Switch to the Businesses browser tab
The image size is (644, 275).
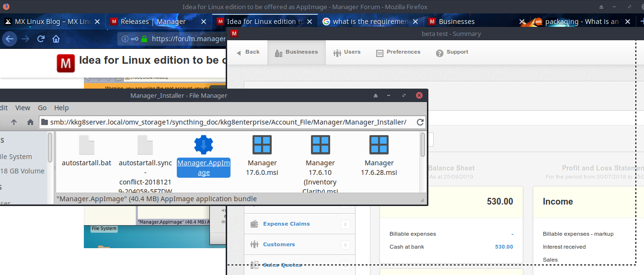click(457, 22)
